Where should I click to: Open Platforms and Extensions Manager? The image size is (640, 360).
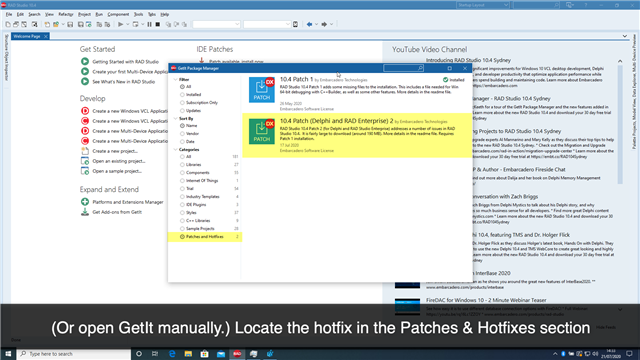coord(128,202)
